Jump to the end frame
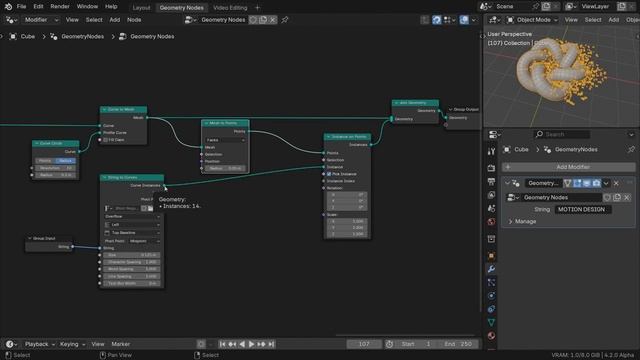640x360 pixels. click(x=271, y=344)
